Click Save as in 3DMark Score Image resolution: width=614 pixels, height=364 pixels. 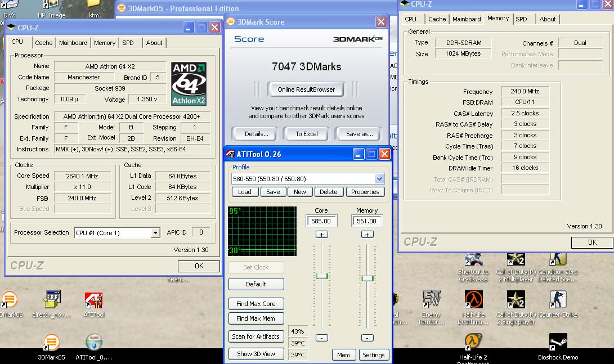pos(359,134)
